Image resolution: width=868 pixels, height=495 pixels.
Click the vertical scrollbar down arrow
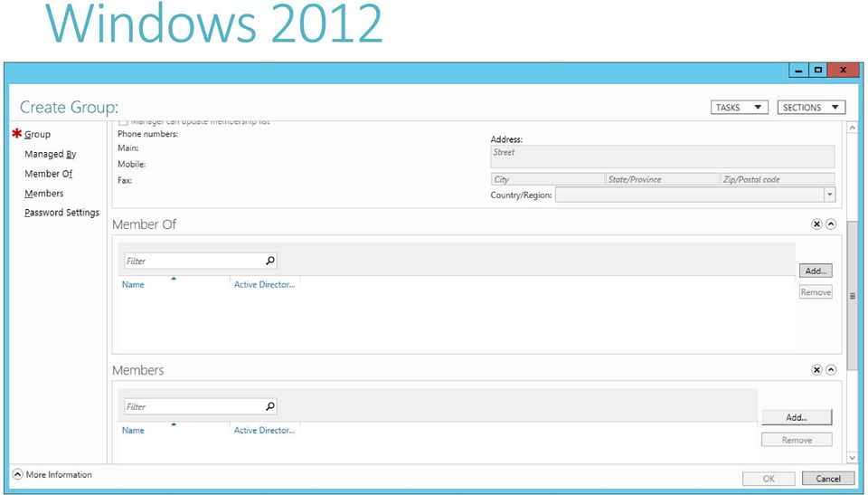click(x=852, y=457)
